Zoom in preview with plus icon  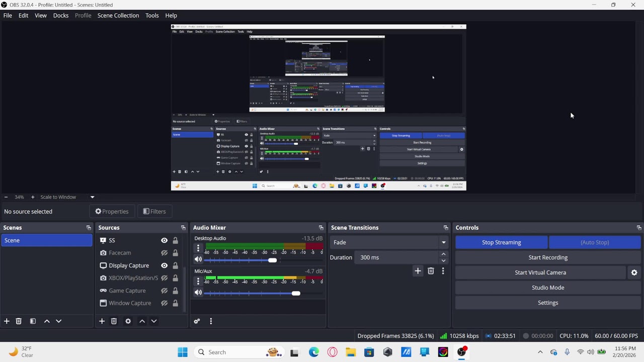pyautogui.click(x=33, y=197)
